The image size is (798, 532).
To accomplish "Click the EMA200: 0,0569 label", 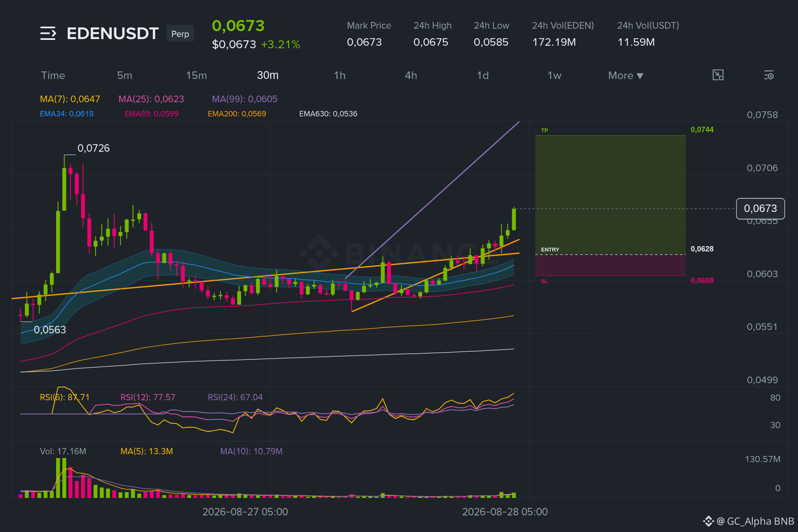I will [237, 114].
